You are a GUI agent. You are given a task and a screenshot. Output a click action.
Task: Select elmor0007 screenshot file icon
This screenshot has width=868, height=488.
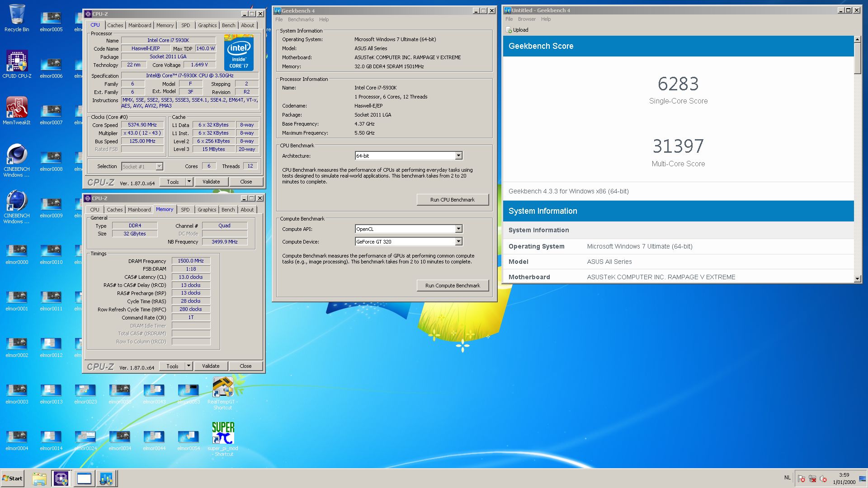[51, 115]
